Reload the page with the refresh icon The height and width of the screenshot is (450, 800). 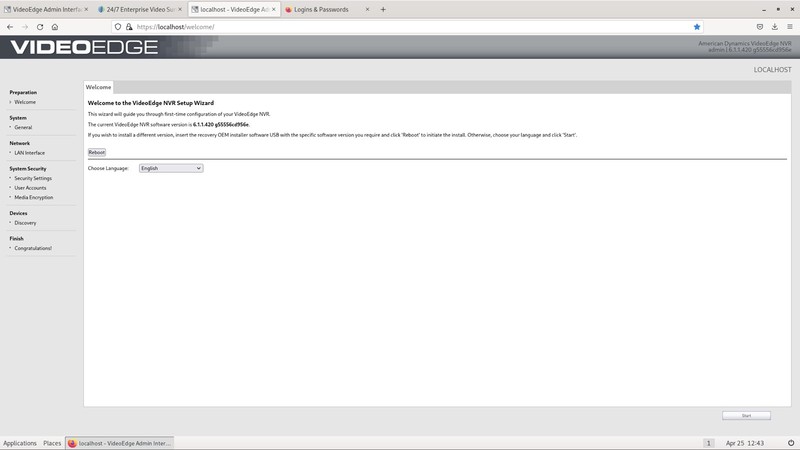click(x=40, y=27)
